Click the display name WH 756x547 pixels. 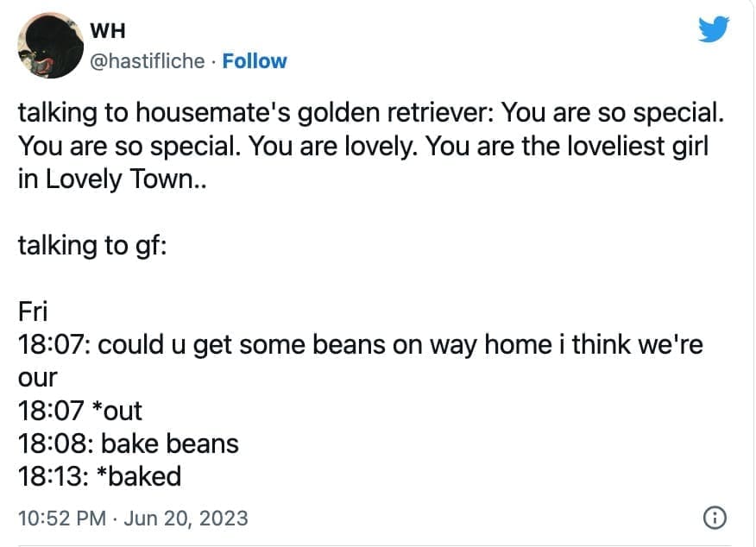108,30
